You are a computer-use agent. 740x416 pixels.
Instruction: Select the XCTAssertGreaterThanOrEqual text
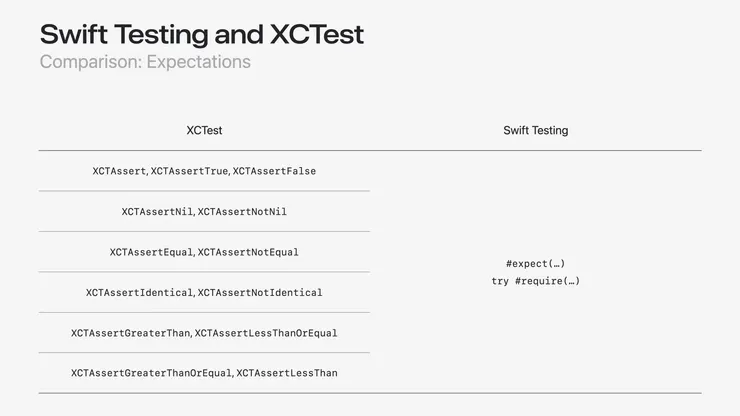151,373
